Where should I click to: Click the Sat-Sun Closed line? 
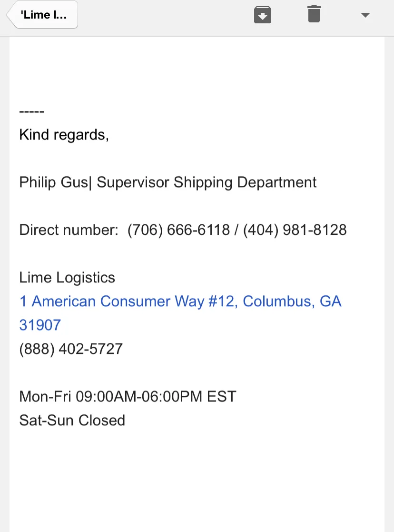[x=72, y=420]
